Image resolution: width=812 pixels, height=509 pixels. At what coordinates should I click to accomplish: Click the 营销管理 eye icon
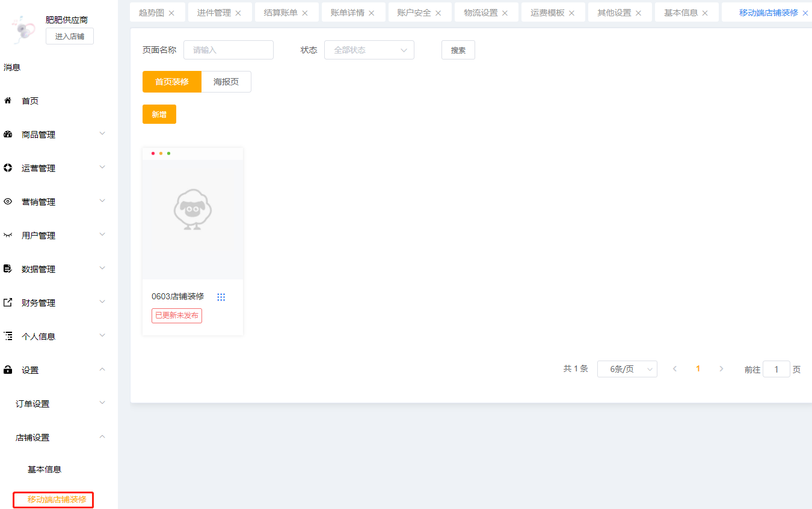(x=8, y=202)
